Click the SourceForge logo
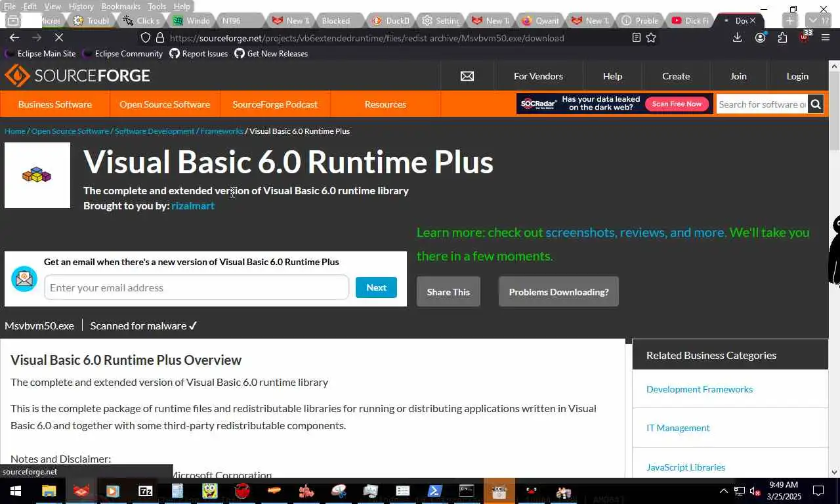Viewport: 840px width, 504px height. [x=77, y=76]
